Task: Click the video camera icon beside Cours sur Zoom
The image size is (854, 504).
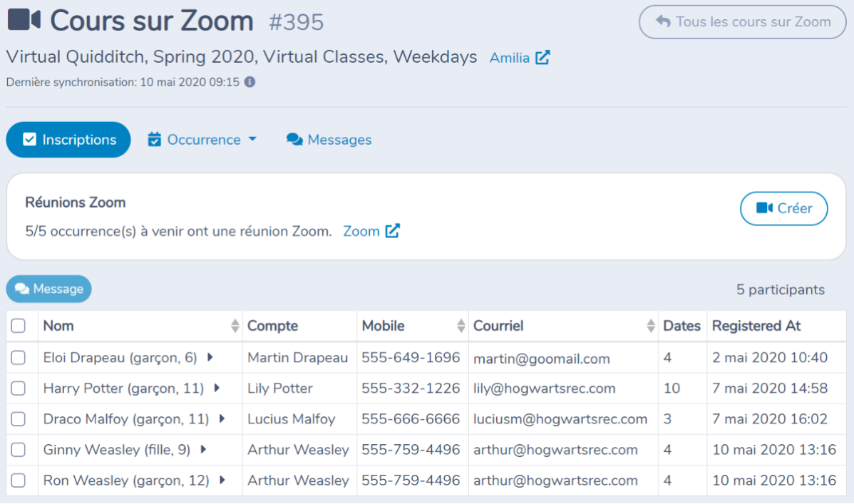Action: [24, 20]
